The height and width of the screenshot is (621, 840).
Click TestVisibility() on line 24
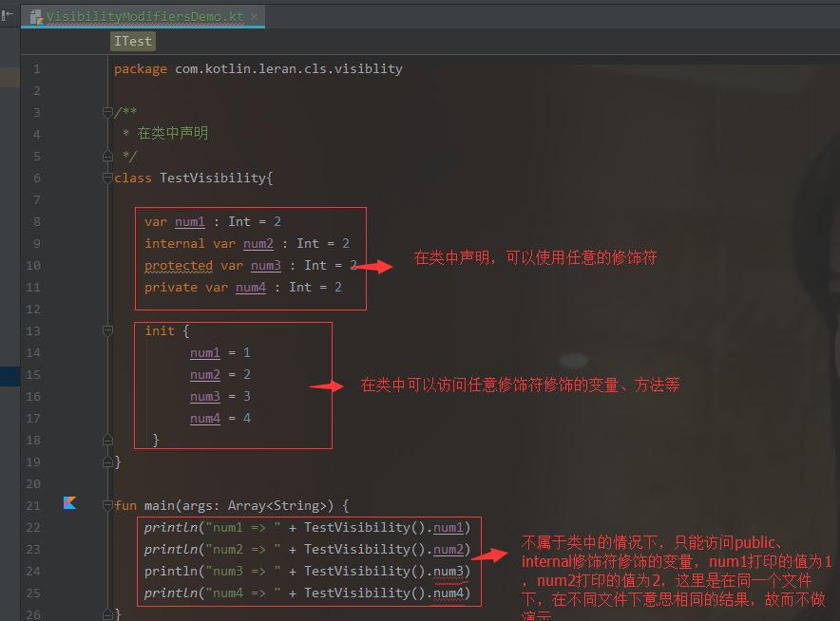coord(365,572)
